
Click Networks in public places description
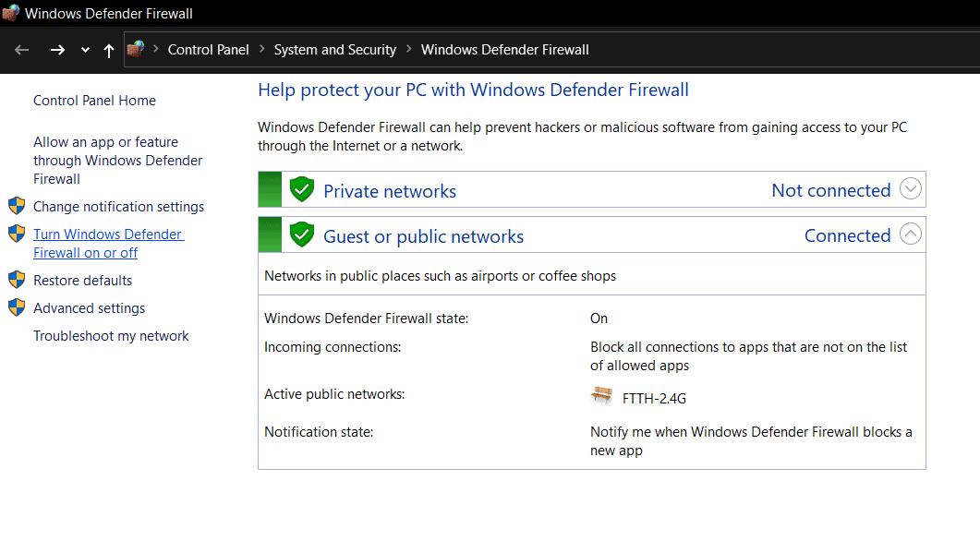tap(440, 276)
